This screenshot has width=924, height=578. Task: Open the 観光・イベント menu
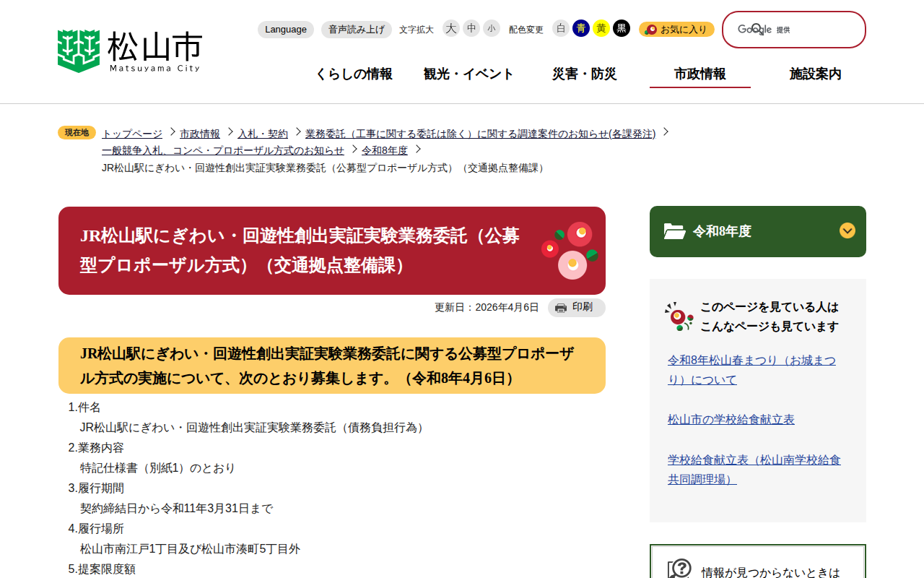click(x=469, y=74)
